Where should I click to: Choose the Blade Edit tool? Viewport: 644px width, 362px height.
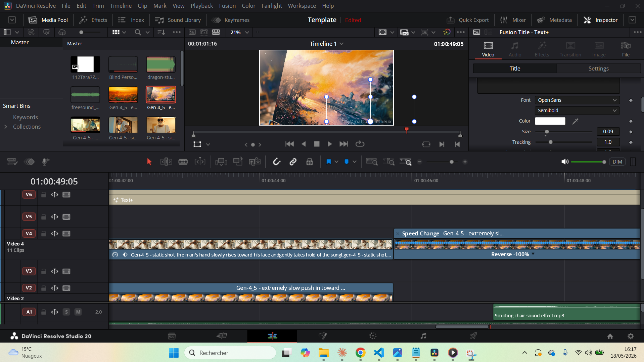183,162
